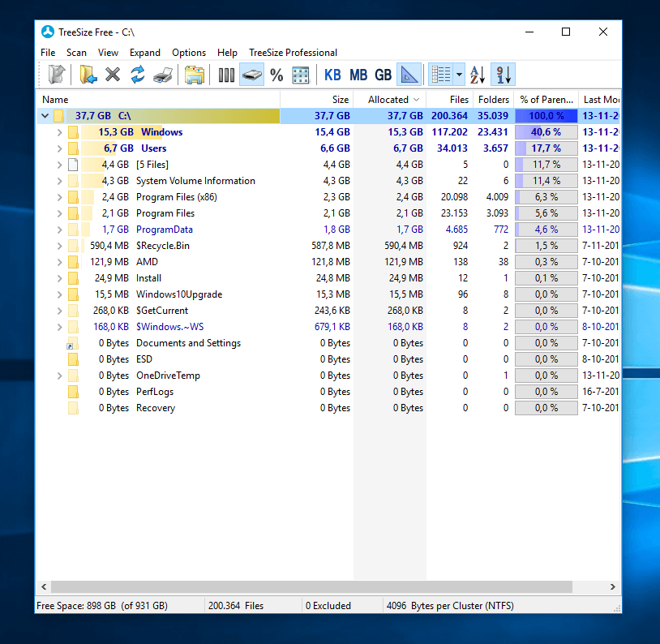Click the scroll left arrow

coord(44,586)
